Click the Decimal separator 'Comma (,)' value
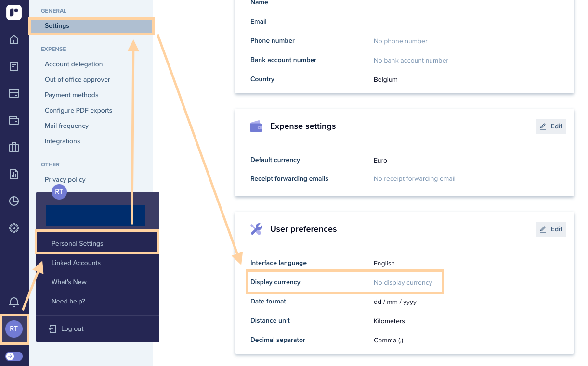The height and width of the screenshot is (366, 588). point(389,341)
